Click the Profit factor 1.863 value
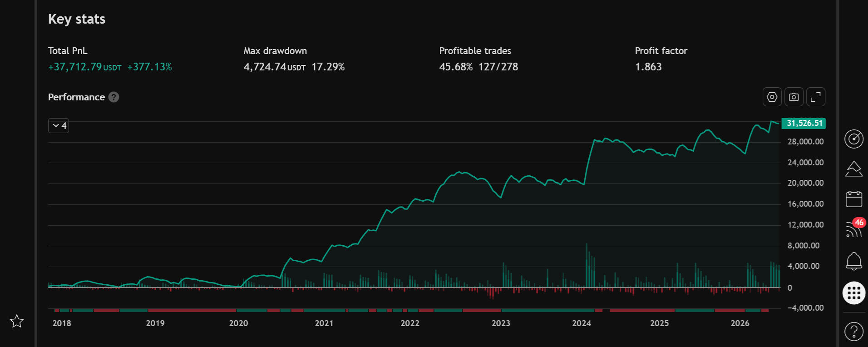 pyautogui.click(x=648, y=67)
